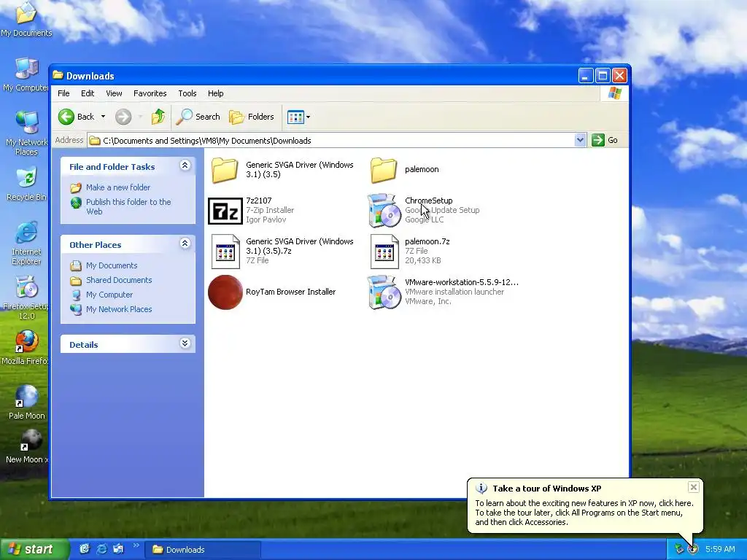Viewport: 747px width, 560px height.
Task: Select the ChromeSetup installer icon
Action: tap(384, 211)
